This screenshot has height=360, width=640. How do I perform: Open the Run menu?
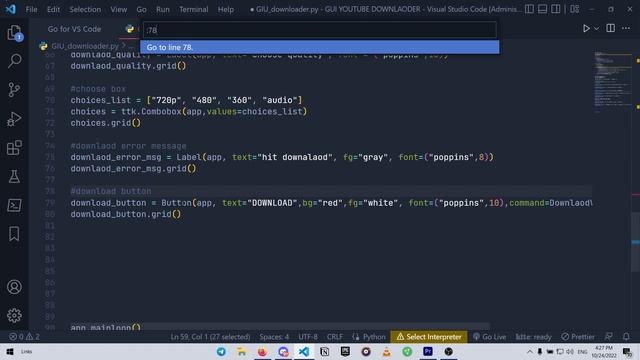coord(162,9)
